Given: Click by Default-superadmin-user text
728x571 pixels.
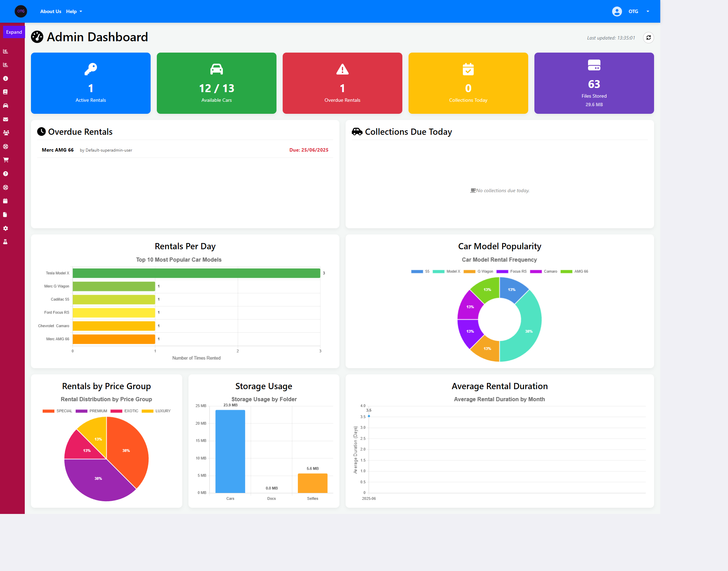Looking at the screenshot, I should coord(106,150).
